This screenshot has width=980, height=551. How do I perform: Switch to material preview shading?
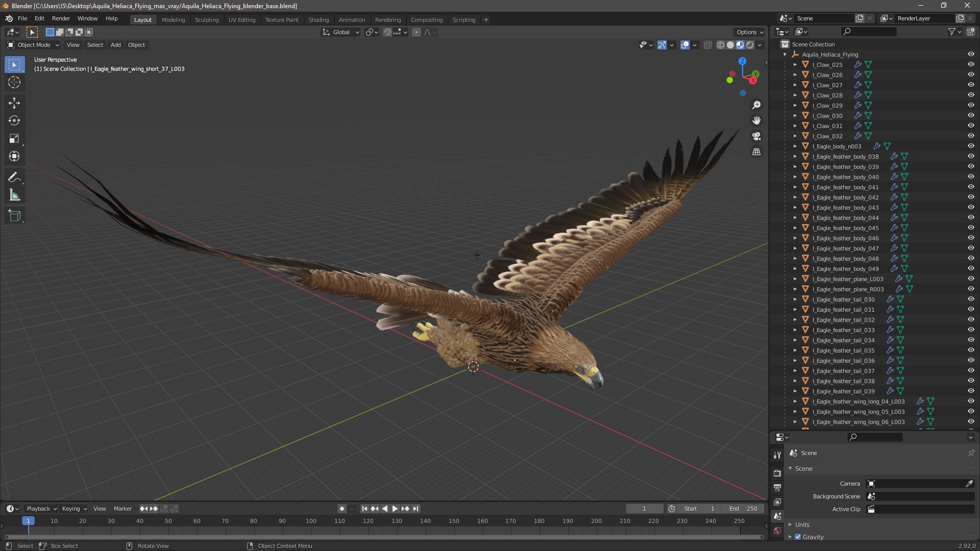(x=740, y=45)
